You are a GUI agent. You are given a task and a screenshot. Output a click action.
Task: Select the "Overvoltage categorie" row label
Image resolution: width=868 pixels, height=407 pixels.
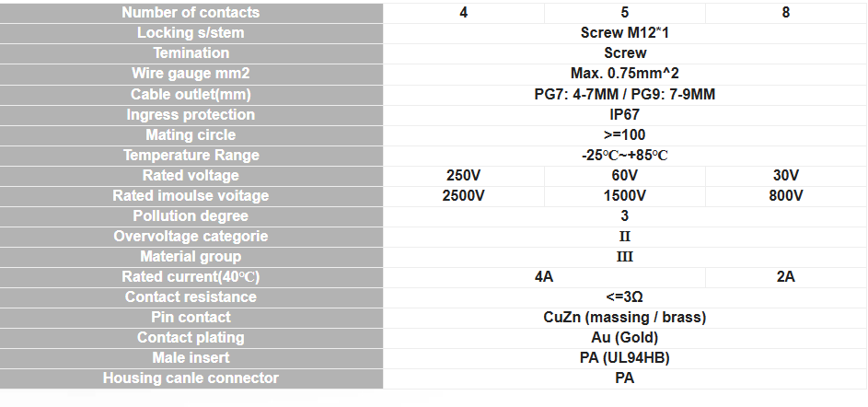click(191, 237)
